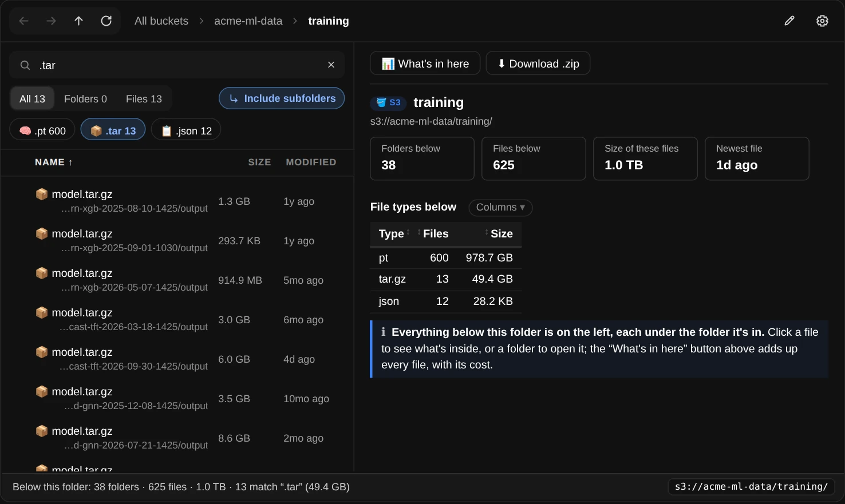Select the Folders 0 tab
This screenshot has width=845, height=504.
85,99
